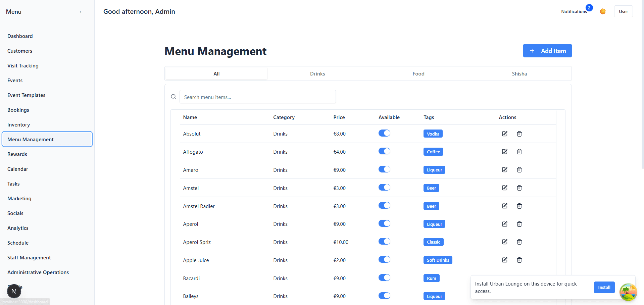Go to Events in the sidebar
This screenshot has width=644, height=305.
pos(47,81)
